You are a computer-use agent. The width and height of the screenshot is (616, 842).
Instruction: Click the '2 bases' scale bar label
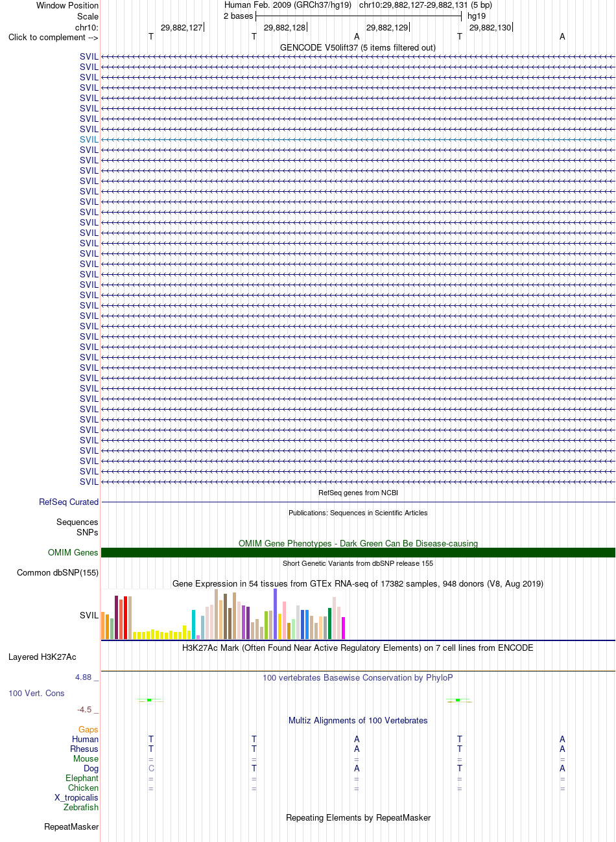pos(238,16)
